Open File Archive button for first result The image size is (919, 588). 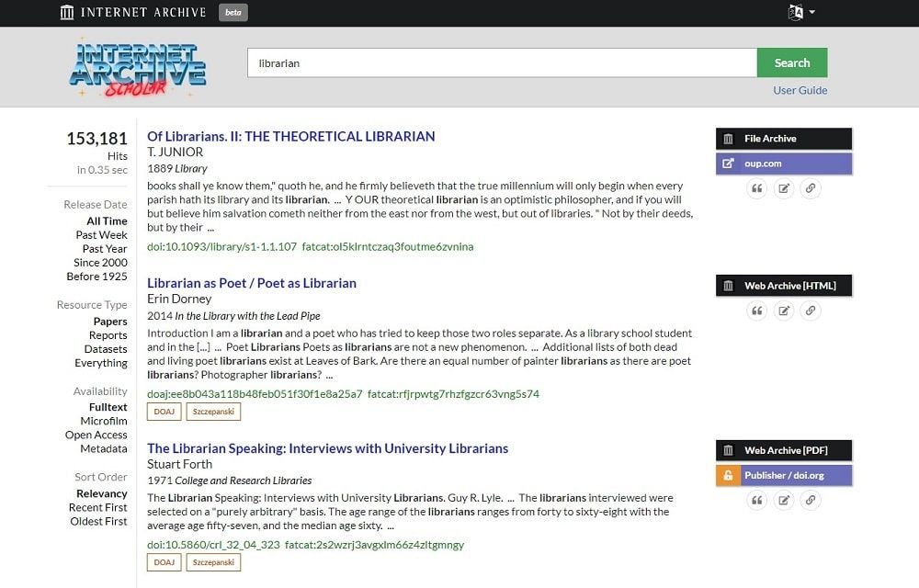[784, 139]
